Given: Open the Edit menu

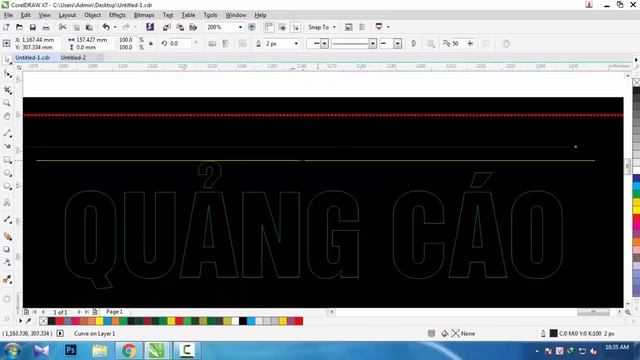Looking at the screenshot, I should tap(25, 15).
